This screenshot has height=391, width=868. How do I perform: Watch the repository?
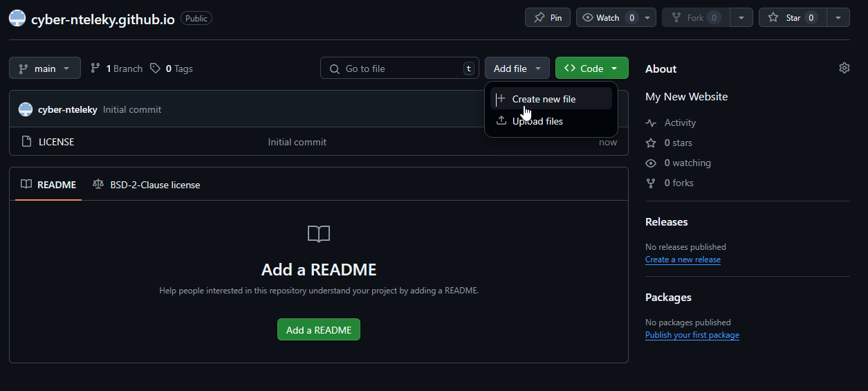(x=608, y=17)
